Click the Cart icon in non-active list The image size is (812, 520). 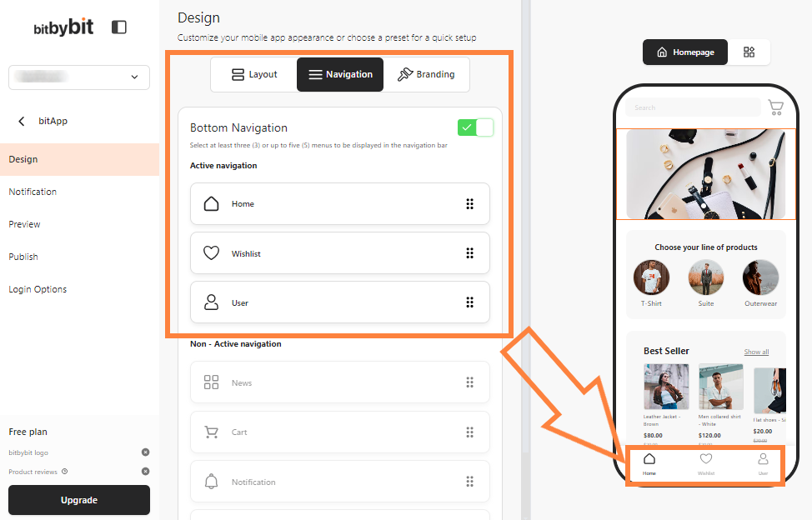(211, 432)
